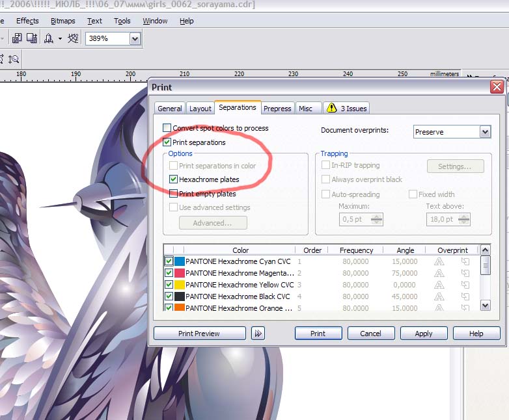
Task: Toggle overprint text icon for Hexachrome Black
Action: [439, 296]
